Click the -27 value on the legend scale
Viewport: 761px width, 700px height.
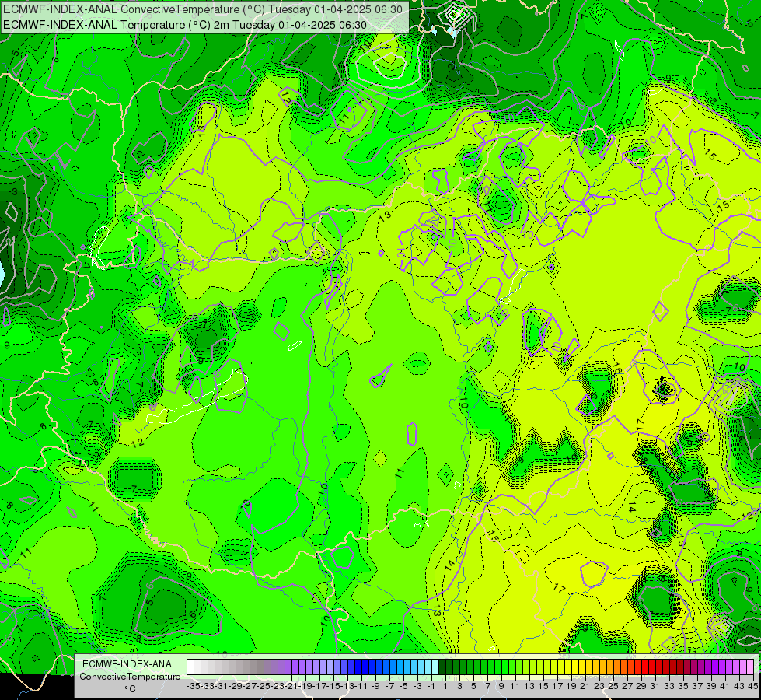click(x=250, y=687)
